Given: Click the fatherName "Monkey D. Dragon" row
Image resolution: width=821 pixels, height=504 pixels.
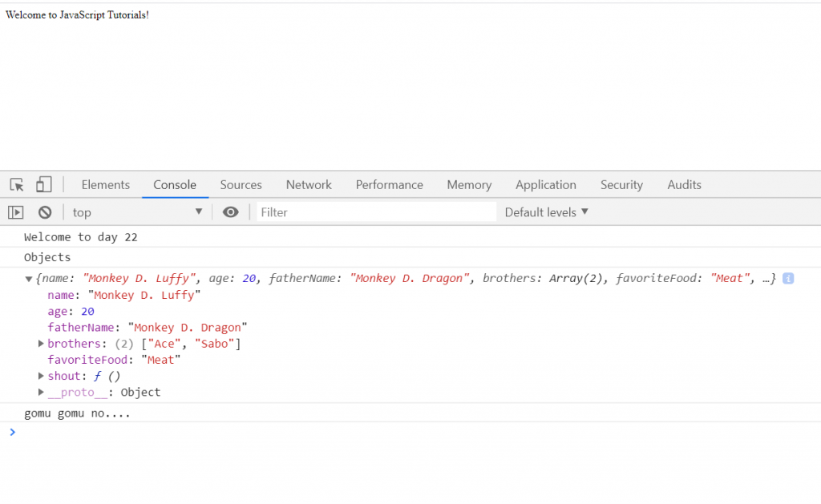Looking at the screenshot, I should coord(148,328).
